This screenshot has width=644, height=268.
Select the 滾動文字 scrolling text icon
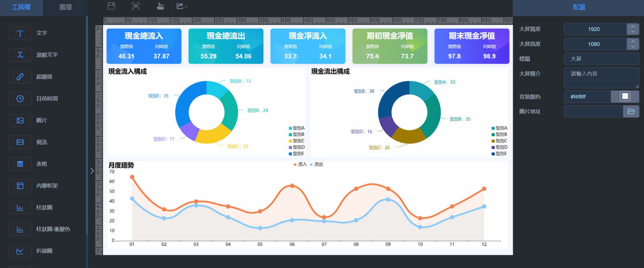(20, 55)
